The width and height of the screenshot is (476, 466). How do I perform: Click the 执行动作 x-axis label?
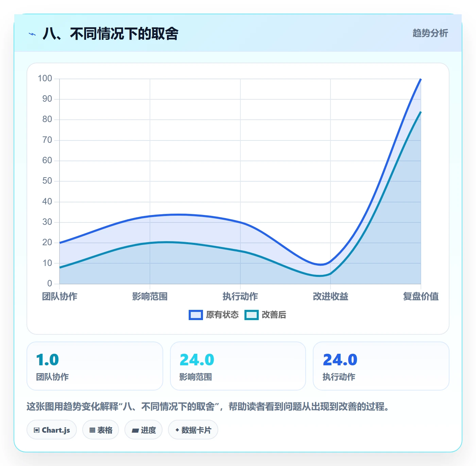pyautogui.click(x=240, y=296)
